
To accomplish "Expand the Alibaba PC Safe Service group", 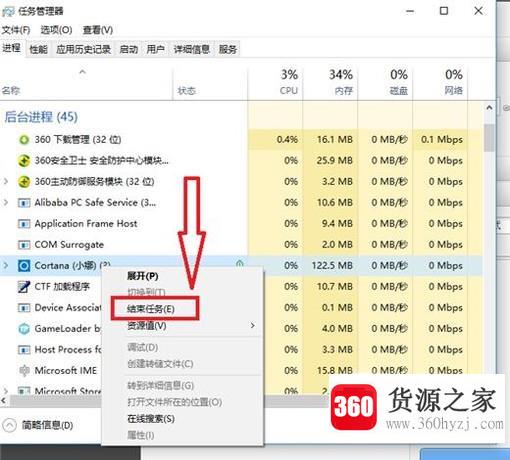I will click(x=6, y=203).
